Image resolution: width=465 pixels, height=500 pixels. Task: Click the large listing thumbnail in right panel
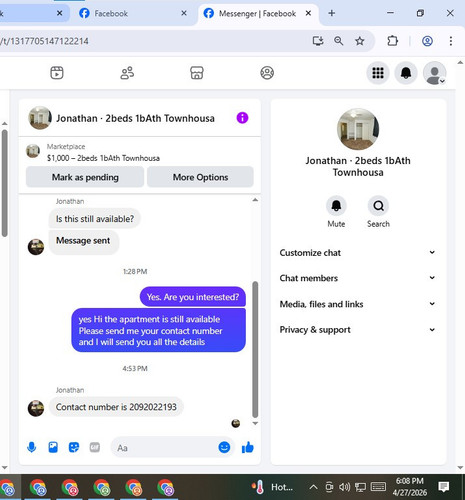click(358, 129)
